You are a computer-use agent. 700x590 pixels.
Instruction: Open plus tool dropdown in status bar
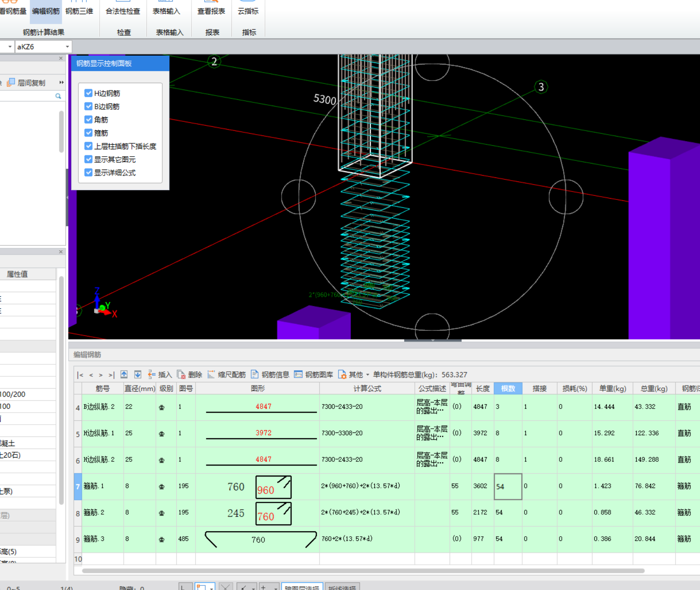tap(275, 588)
